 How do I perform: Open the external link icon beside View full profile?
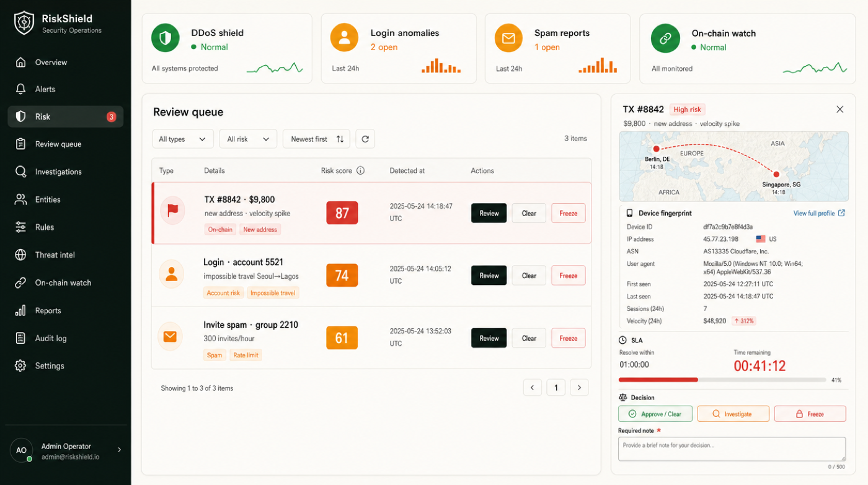(841, 213)
